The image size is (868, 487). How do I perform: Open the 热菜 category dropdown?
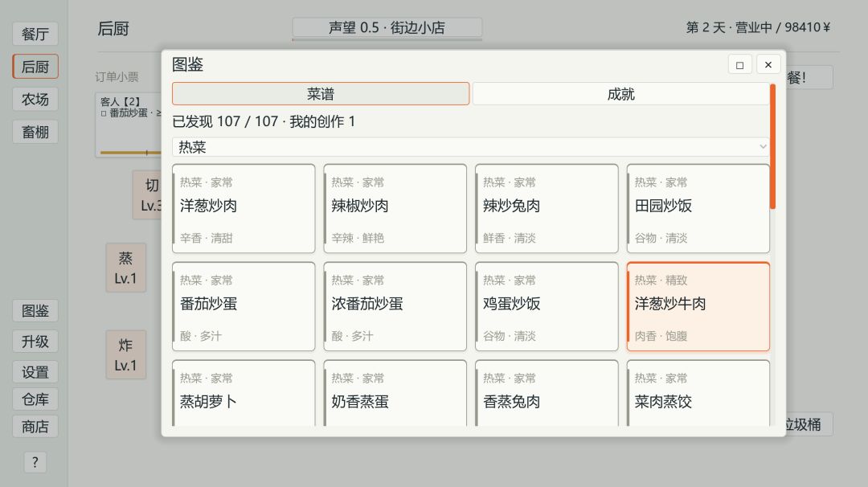[470, 146]
